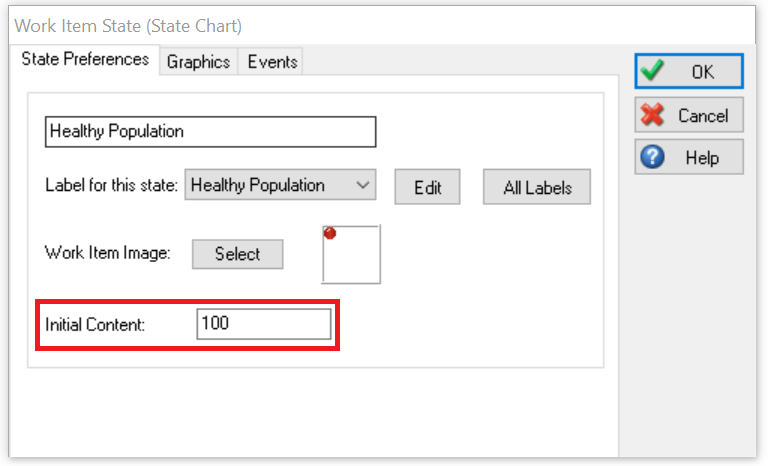The image size is (768, 466).
Task: Click Edit next to the label dropdown
Action: (x=427, y=187)
